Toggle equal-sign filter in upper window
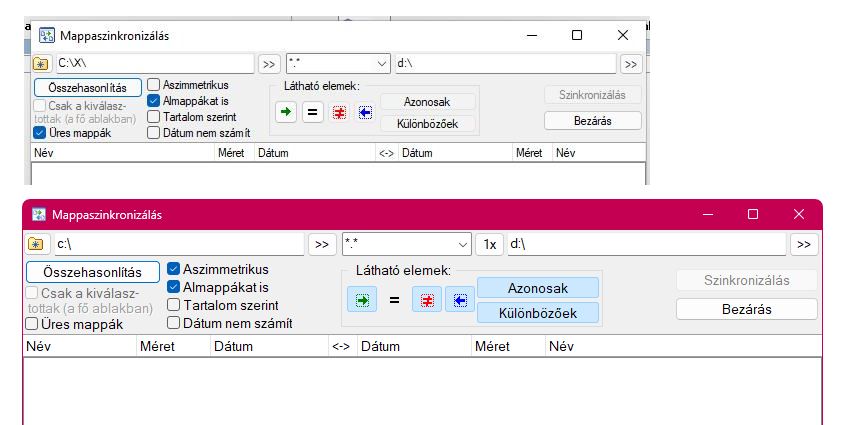This screenshot has height=425, width=851. [312, 112]
